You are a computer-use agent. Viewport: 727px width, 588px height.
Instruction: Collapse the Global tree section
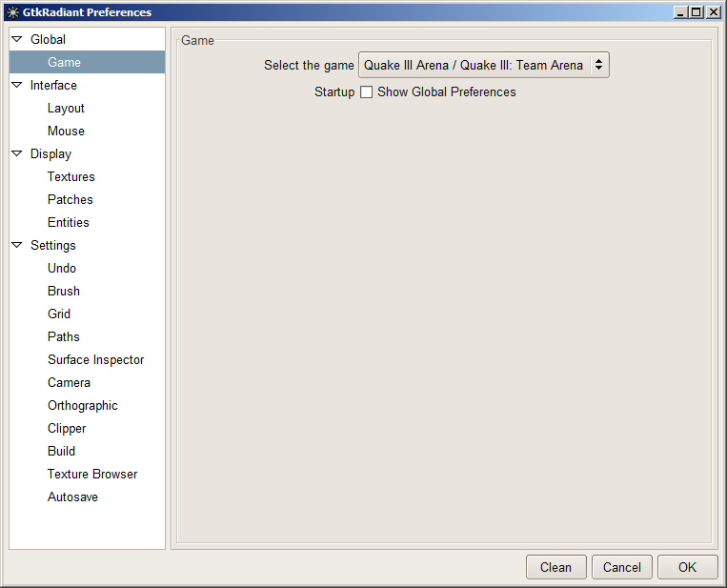tap(17, 39)
